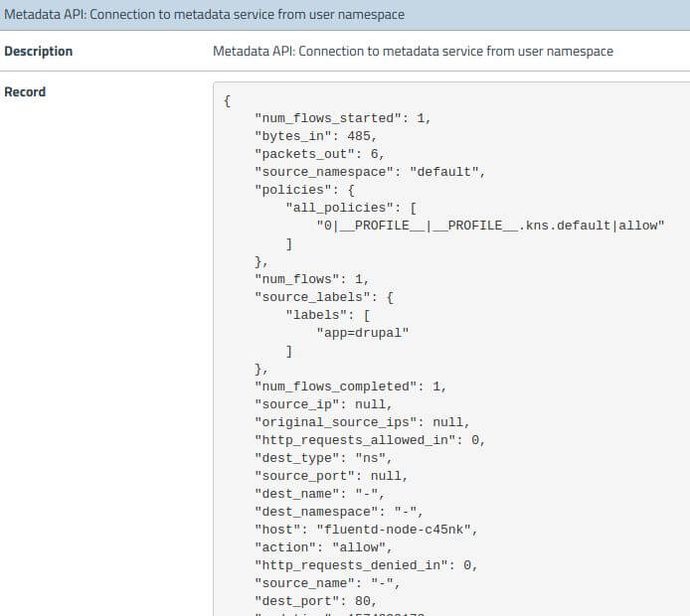This screenshot has height=616, width=690.
Task: Click the "dest_type": "ns" line
Action: pos(323,458)
